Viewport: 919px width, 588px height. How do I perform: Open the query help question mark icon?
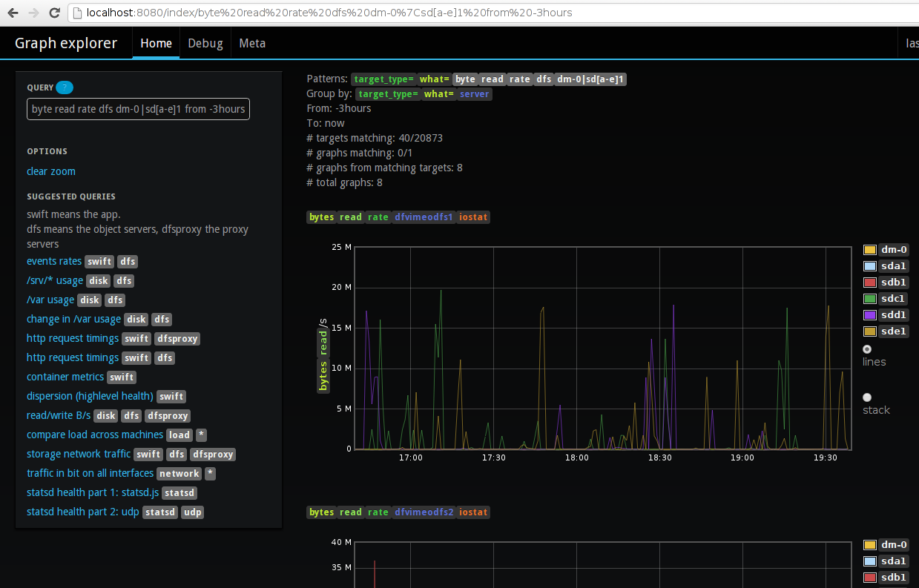(x=65, y=87)
